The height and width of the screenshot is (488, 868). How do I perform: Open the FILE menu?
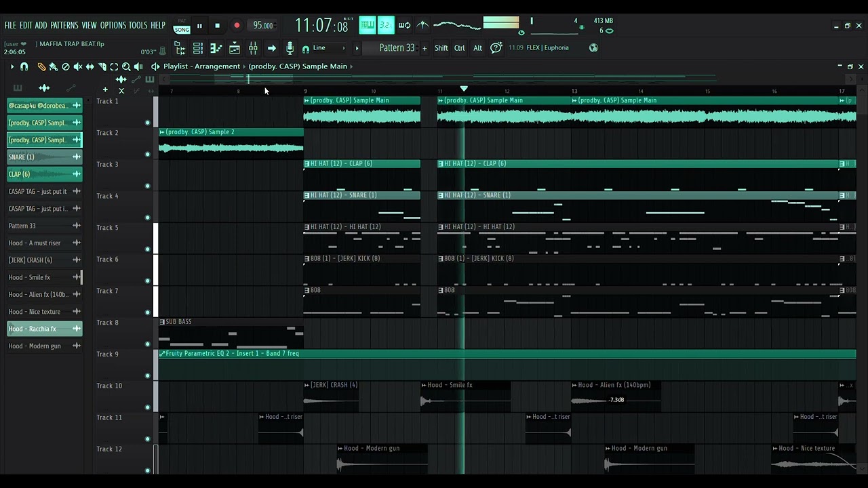10,25
